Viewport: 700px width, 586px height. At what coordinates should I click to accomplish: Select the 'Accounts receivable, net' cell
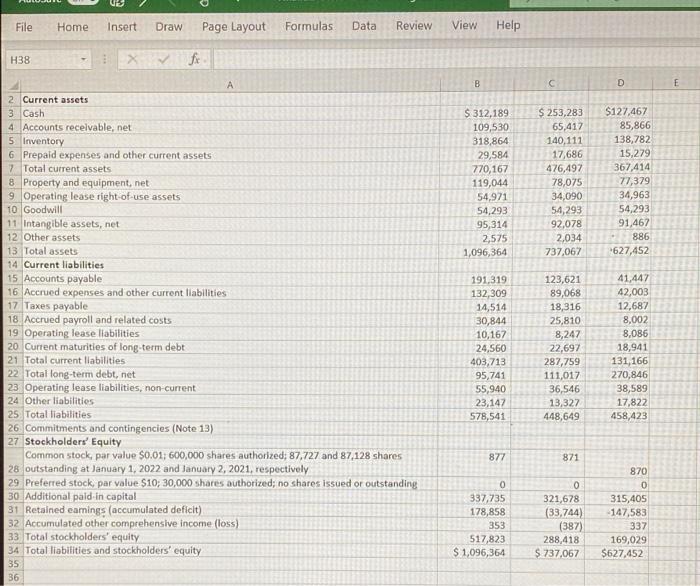230,127
